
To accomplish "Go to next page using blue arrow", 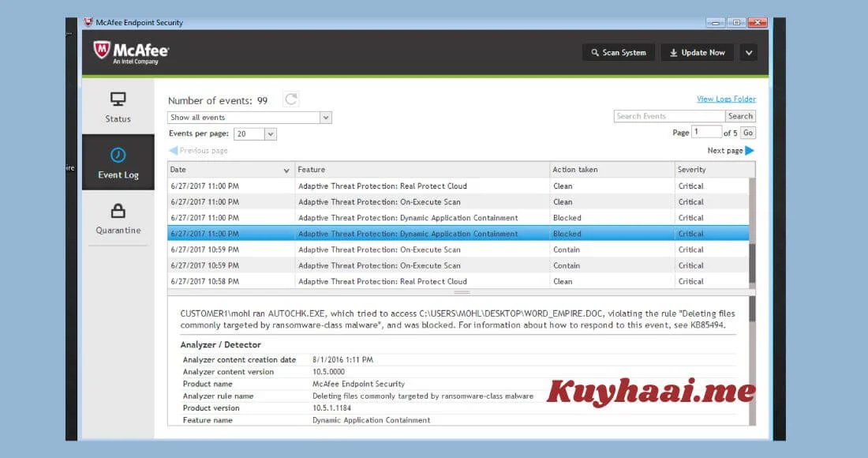I will [x=750, y=150].
